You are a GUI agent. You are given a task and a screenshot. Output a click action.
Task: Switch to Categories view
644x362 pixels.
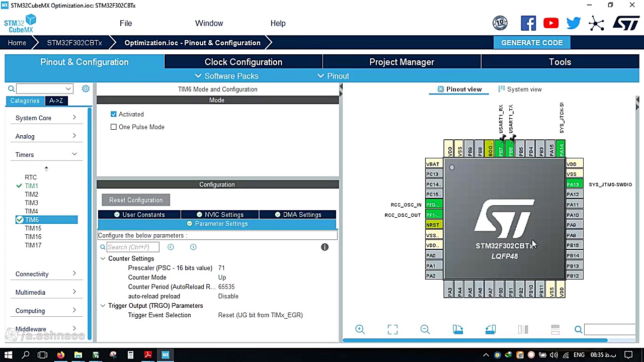tap(25, 101)
